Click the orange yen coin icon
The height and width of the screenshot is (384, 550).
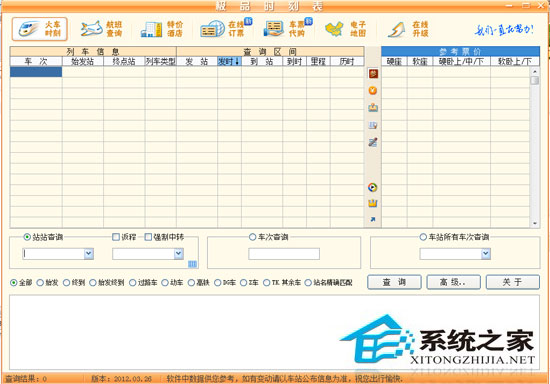click(x=373, y=90)
